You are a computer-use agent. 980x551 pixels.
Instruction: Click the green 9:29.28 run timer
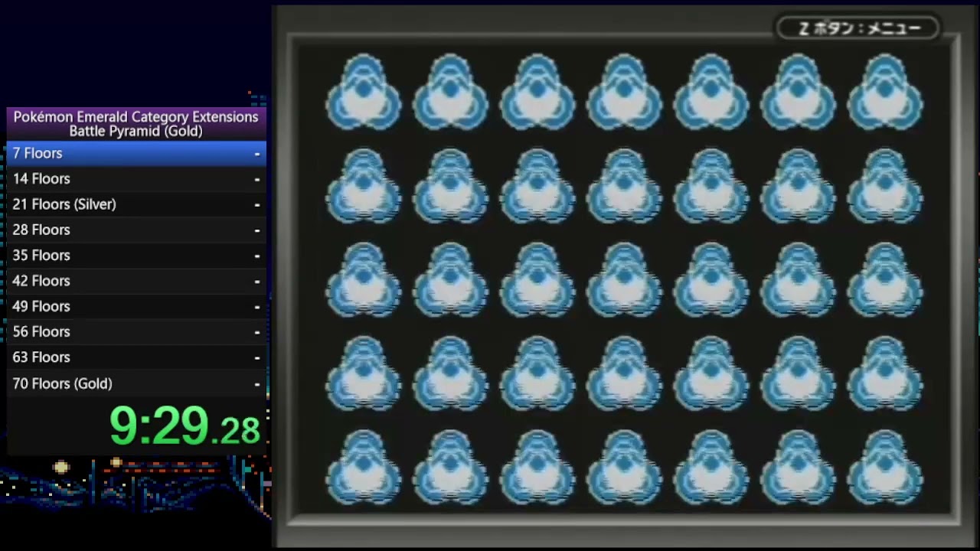click(x=185, y=425)
